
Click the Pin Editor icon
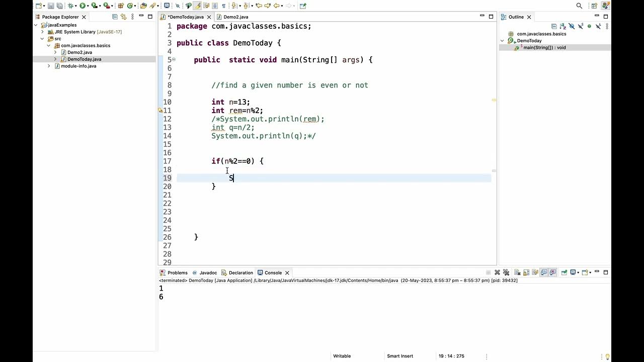click(x=303, y=6)
